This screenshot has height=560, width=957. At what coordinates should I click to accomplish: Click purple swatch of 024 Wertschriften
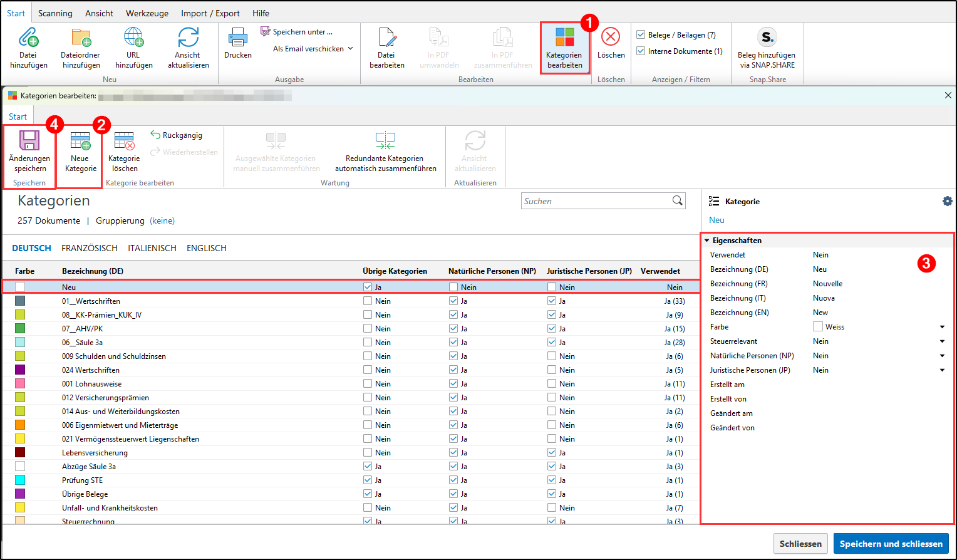[x=20, y=370]
